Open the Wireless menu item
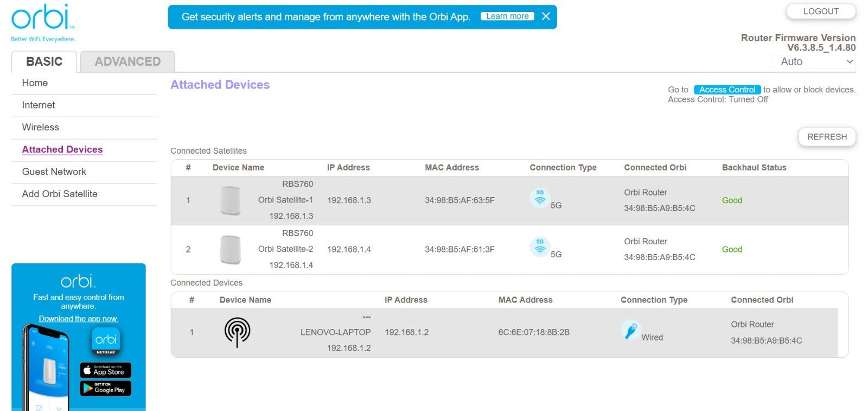The width and height of the screenshot is (868, 411). click(41, 127)
